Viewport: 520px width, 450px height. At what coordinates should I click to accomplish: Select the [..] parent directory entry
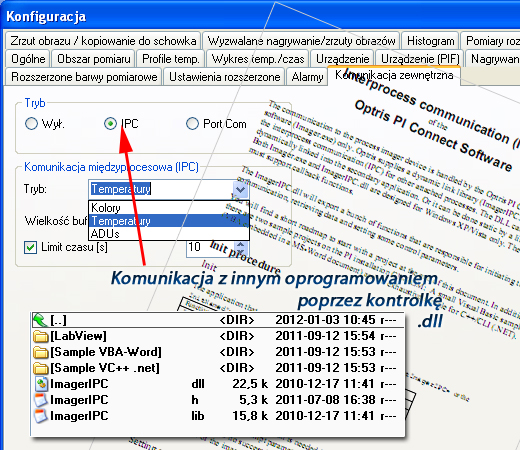(58, 320)
